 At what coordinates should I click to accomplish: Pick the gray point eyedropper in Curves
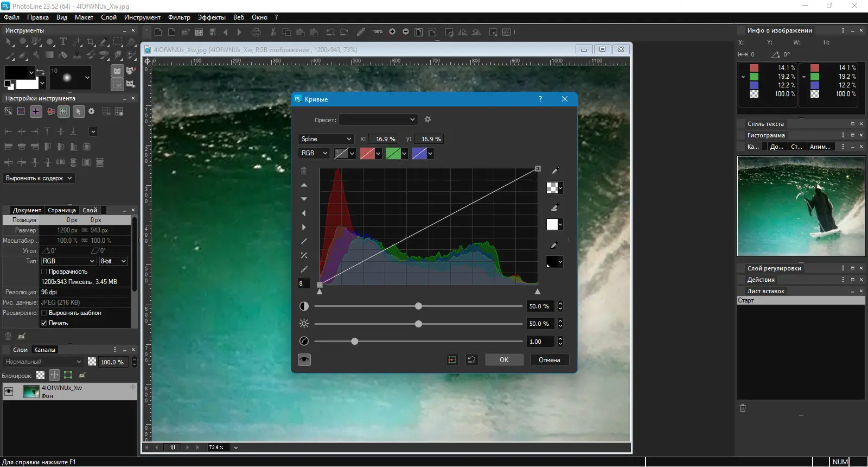pyautogui.click(x=554, y=207)
